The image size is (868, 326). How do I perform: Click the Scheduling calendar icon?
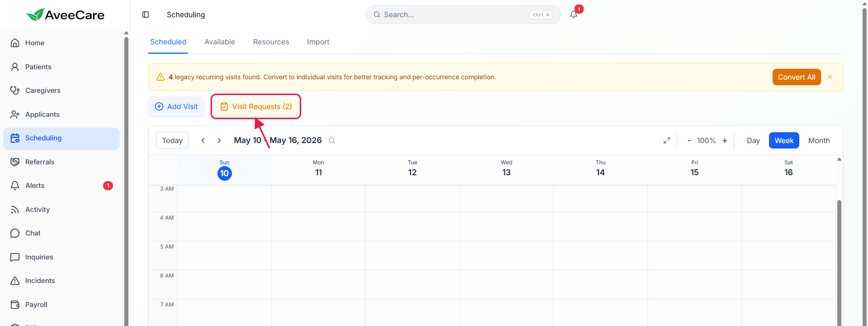pos(15,138)
